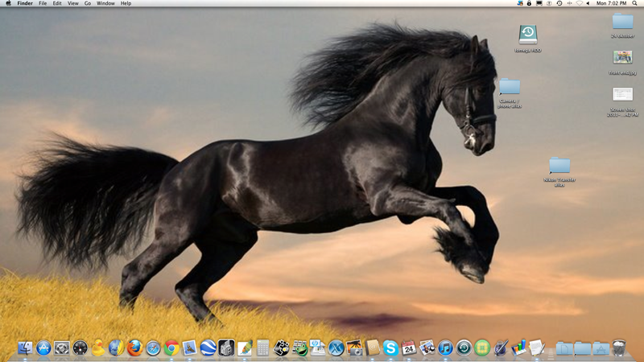Open the Finder application menu

click(x=25, y=3)
